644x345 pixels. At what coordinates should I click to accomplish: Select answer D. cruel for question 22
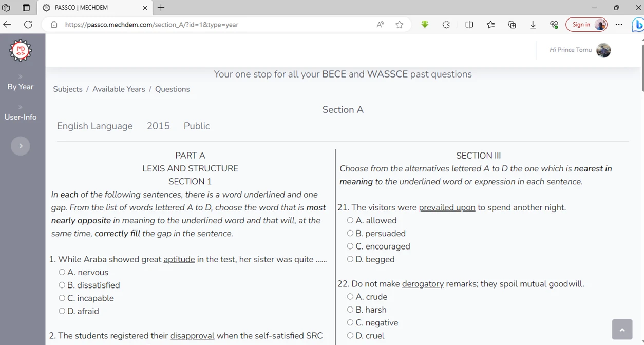[x=350, y=335]
